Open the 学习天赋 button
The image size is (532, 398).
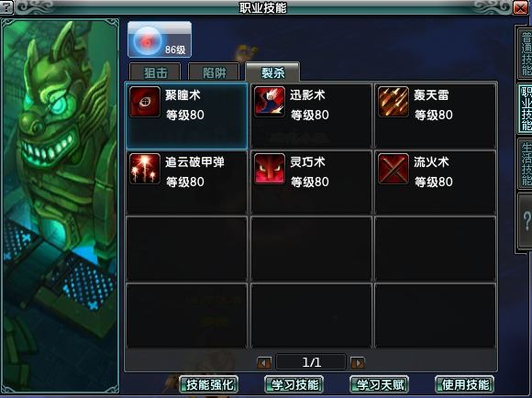click(380, 384)
